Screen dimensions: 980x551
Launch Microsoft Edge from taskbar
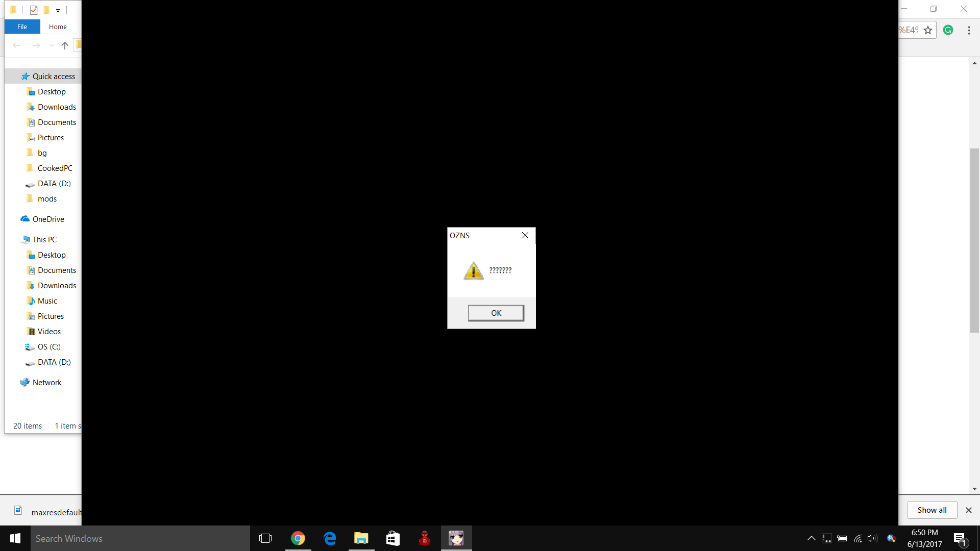pyautogui.click(x=330, y=538)
